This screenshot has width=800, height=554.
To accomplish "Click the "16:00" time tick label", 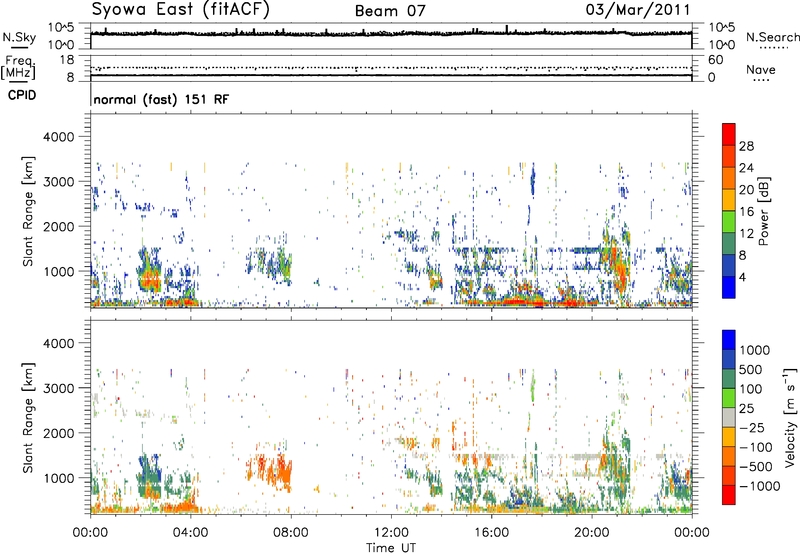I will coord(491,533).
